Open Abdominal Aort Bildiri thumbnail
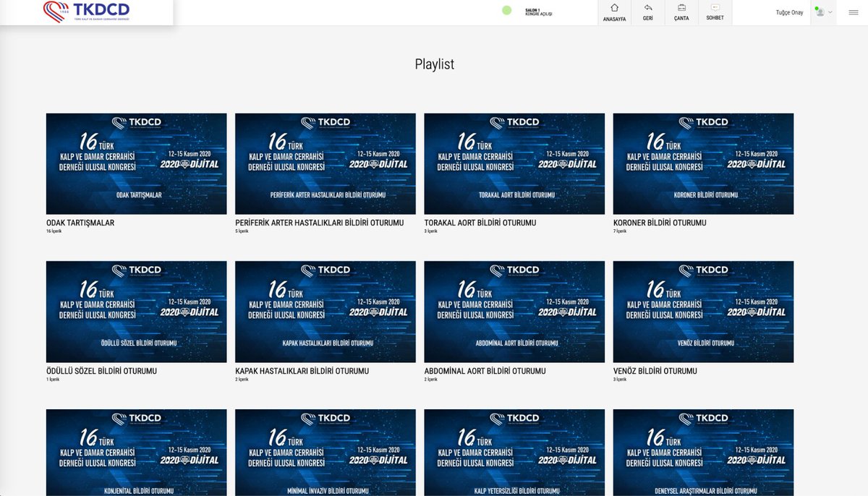Viewport: 868px width, 496px height. point(514,312)
